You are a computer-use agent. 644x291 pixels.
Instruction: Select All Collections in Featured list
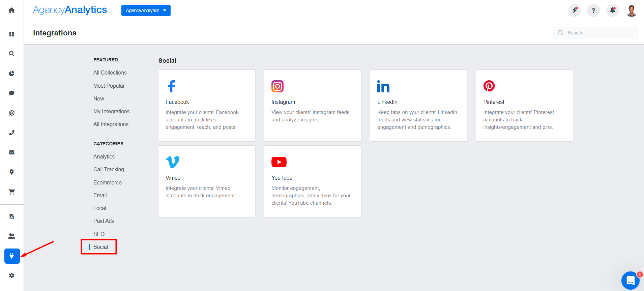(x=110, y=72)
